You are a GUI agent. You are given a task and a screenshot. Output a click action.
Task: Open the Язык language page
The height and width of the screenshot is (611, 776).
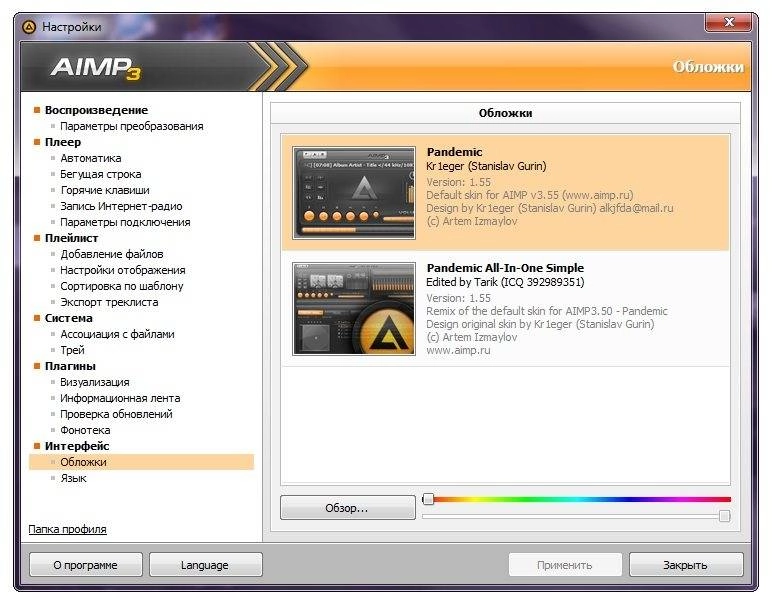[x=73, y=478]
